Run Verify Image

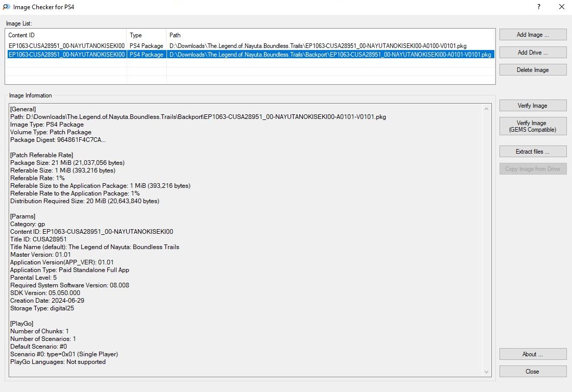533,106
